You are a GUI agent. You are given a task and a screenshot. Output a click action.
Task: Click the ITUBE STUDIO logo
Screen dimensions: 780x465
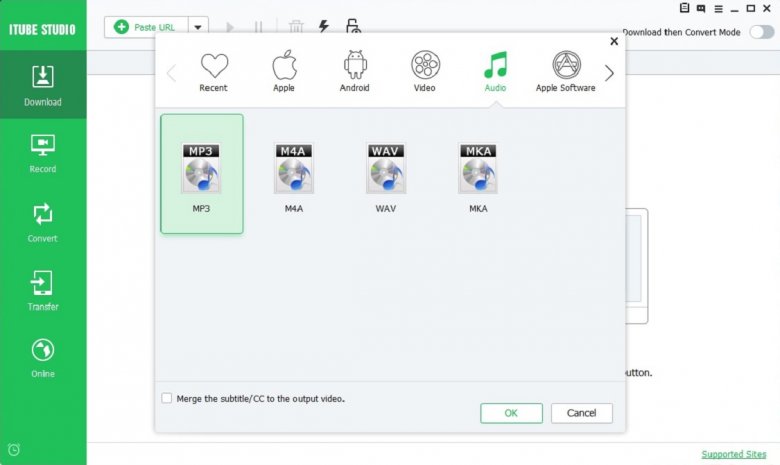click(x=43, y=29)
